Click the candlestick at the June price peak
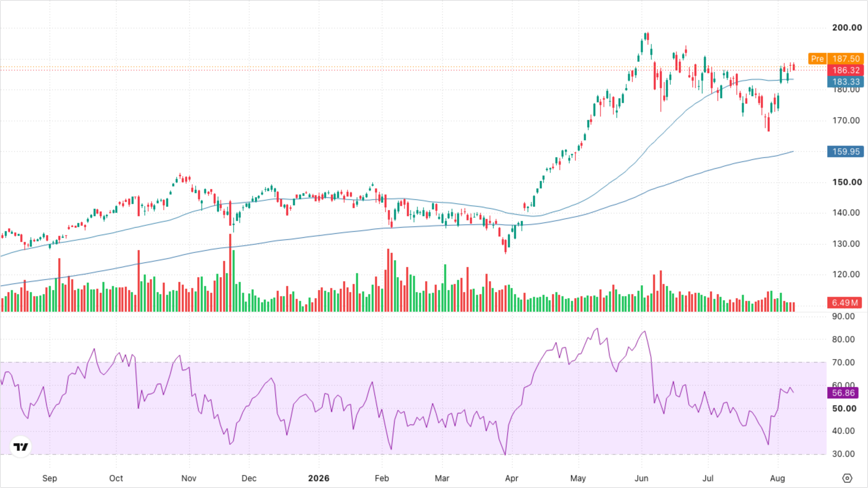 (x=648, y=38)
